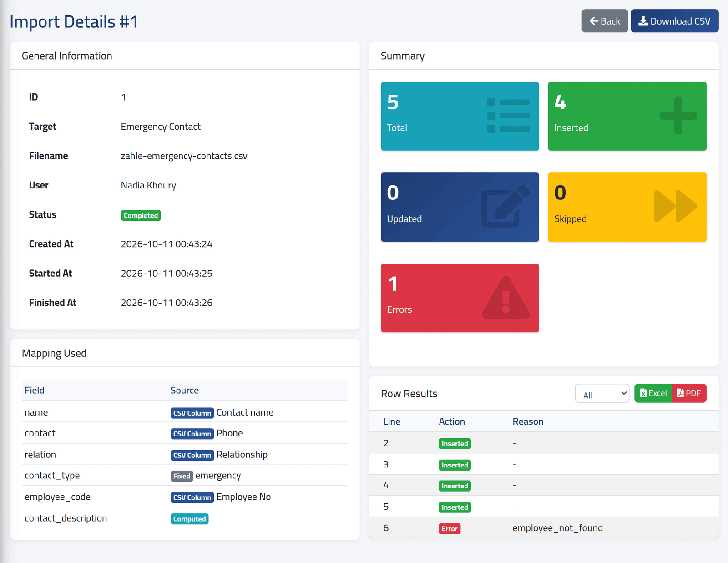This screenshot has width=728, height=563.
Task: Click the CSV Column badge next to Relationship
Action: tap(192, 455)
